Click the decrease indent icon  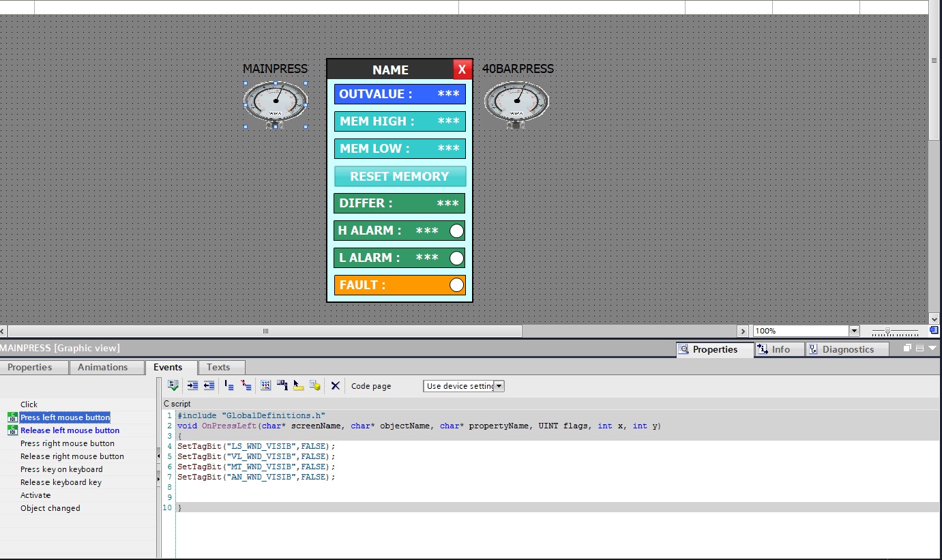(x=209, y=385)
